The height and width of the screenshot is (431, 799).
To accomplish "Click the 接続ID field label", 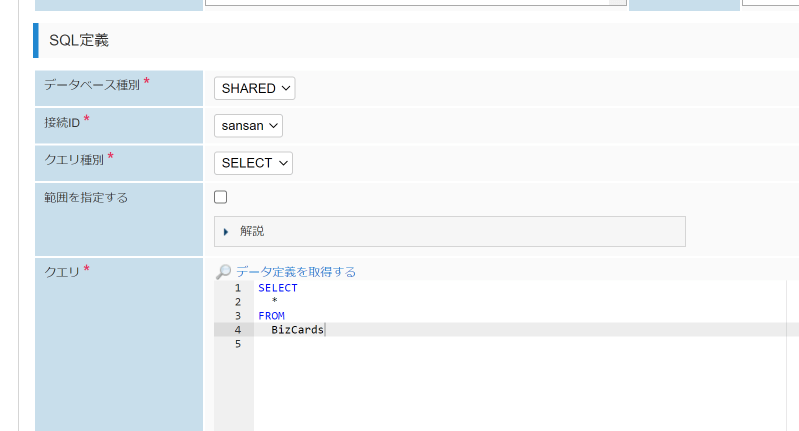I will 62,122.
